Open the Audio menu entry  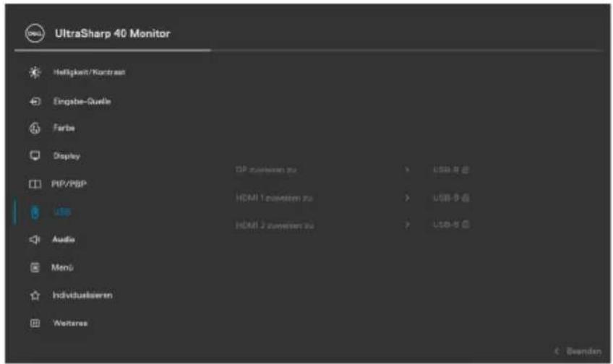[64, 239]
